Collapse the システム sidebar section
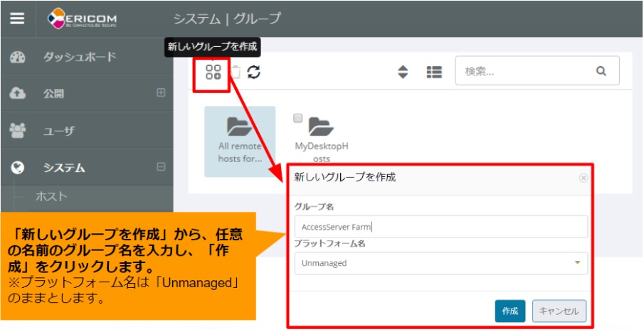The image size is (644, 332). coord(161,168)
